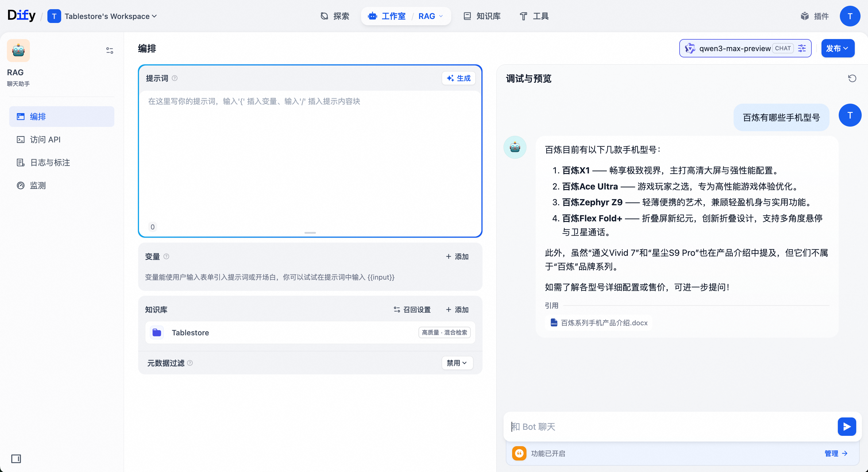Open 插件 plugins icon in top bar
Screen dimensions: 868x472
(x=805, y=16)
